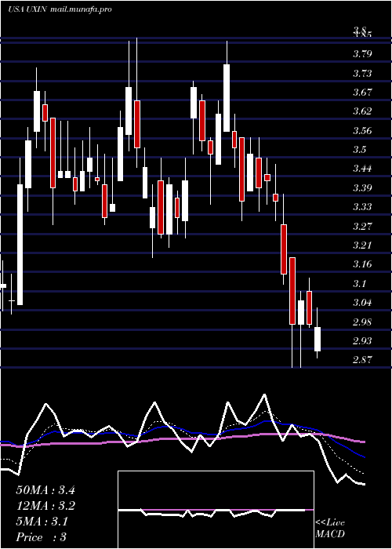Click the 3.27 price axis label
The width and height of the screenshot is (392, 549).
point(362,226)
